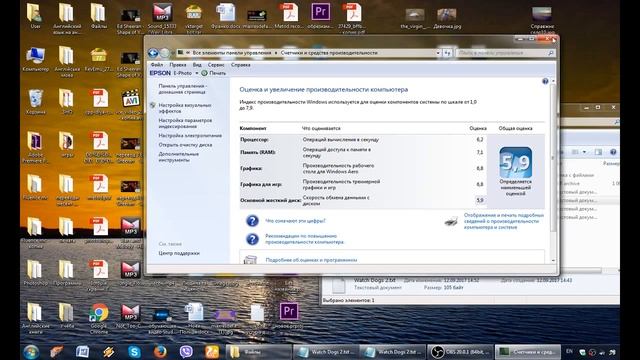Select the the_virgin image on desktop
This screenshot has width=640, height=360.
point(415,19)
